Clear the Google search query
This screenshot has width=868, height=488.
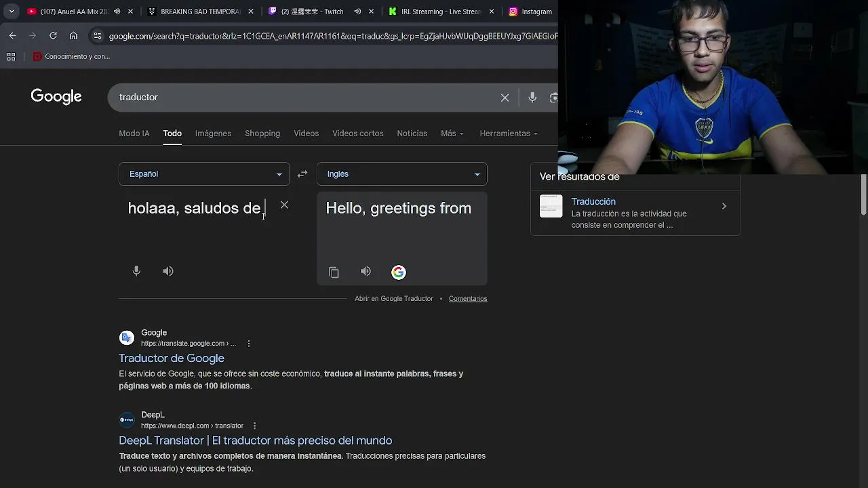point(505,98)
